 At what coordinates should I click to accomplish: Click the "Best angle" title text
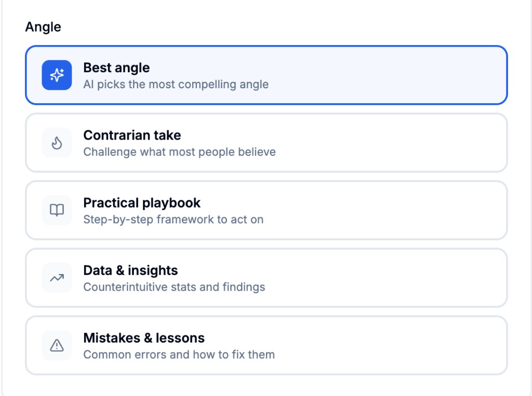tap(116, 68)
